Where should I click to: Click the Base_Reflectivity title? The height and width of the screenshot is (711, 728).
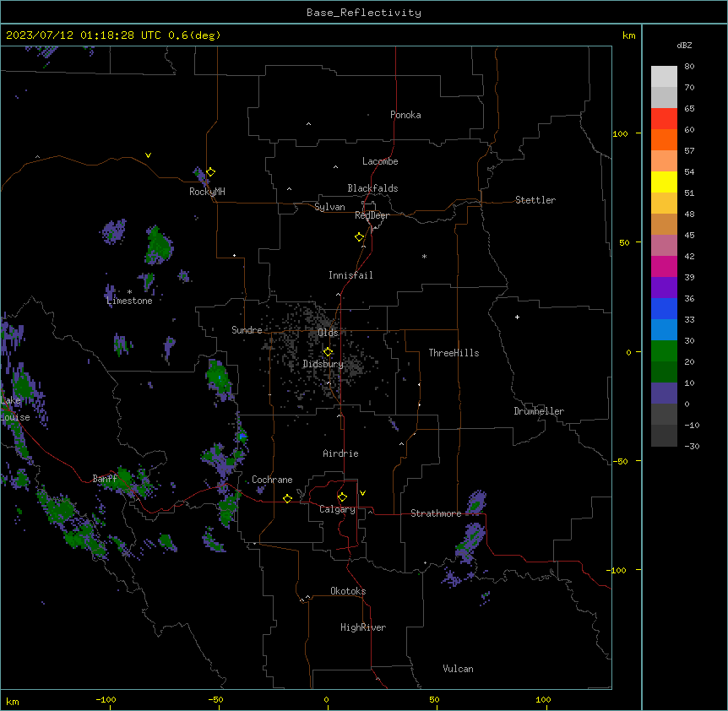(x=364, y=13)
